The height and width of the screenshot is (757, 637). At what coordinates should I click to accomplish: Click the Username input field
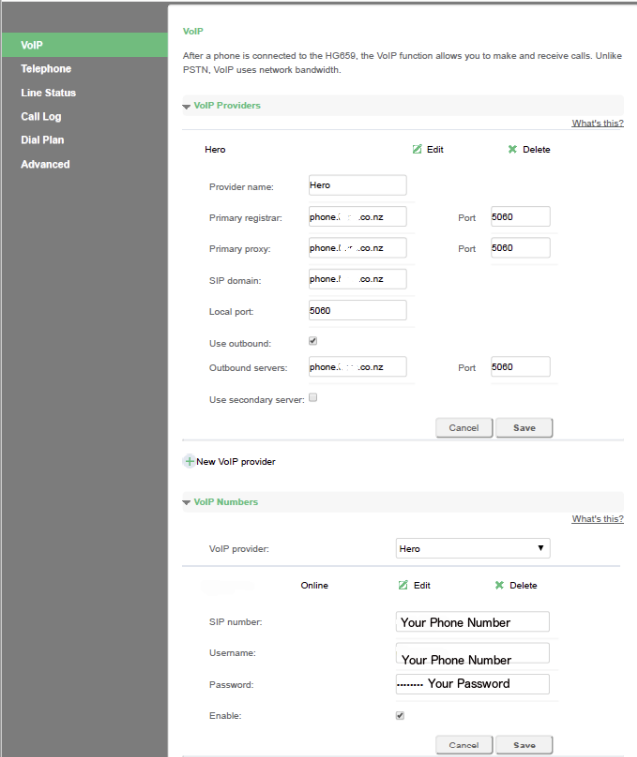[x=473, y=653]
